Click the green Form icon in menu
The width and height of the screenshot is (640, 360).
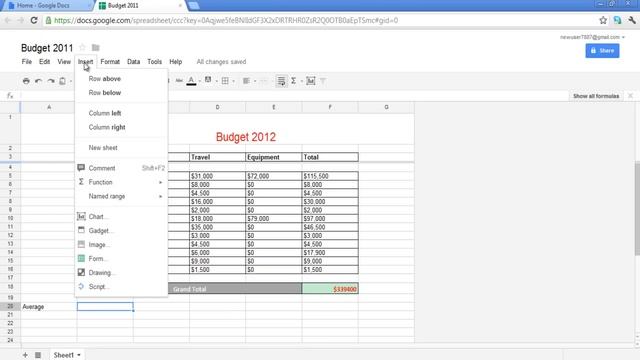(81, 258)
